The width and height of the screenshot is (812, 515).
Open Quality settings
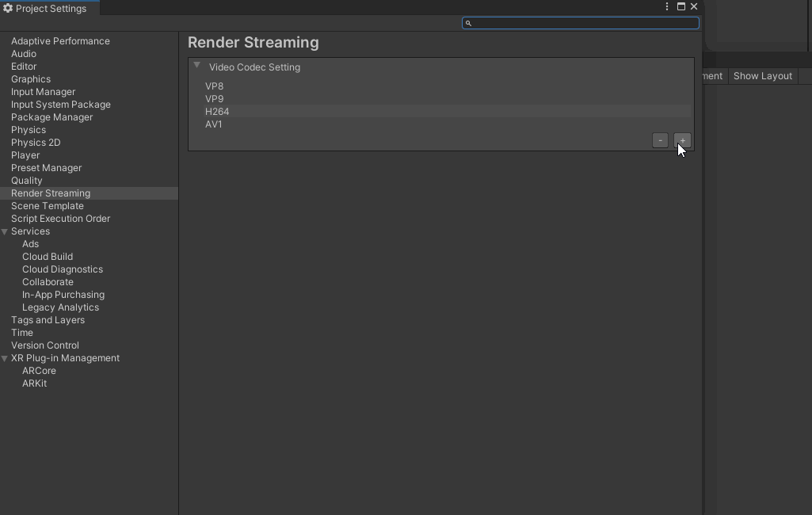pos(26,181)
